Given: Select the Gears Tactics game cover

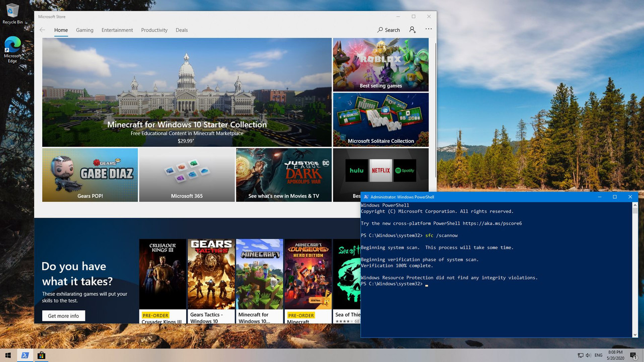Looking at the screenshot, I should [x=211, y=274].
